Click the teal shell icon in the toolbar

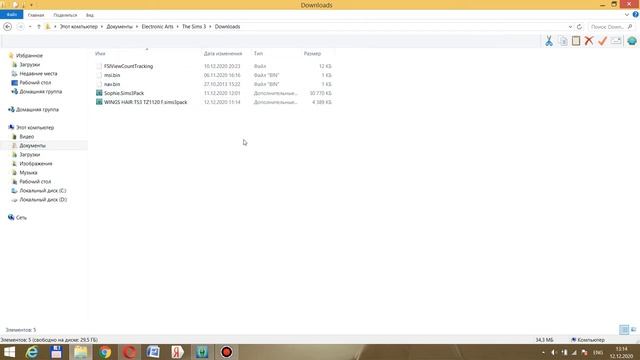(x=632, y=41)
